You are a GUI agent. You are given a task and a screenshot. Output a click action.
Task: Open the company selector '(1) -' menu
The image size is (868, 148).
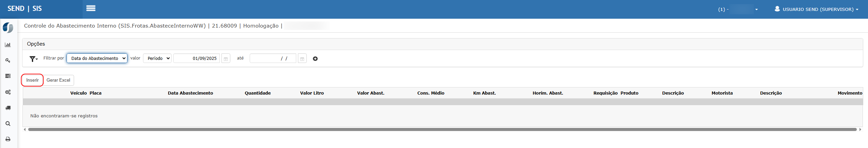tap(738, 9)
